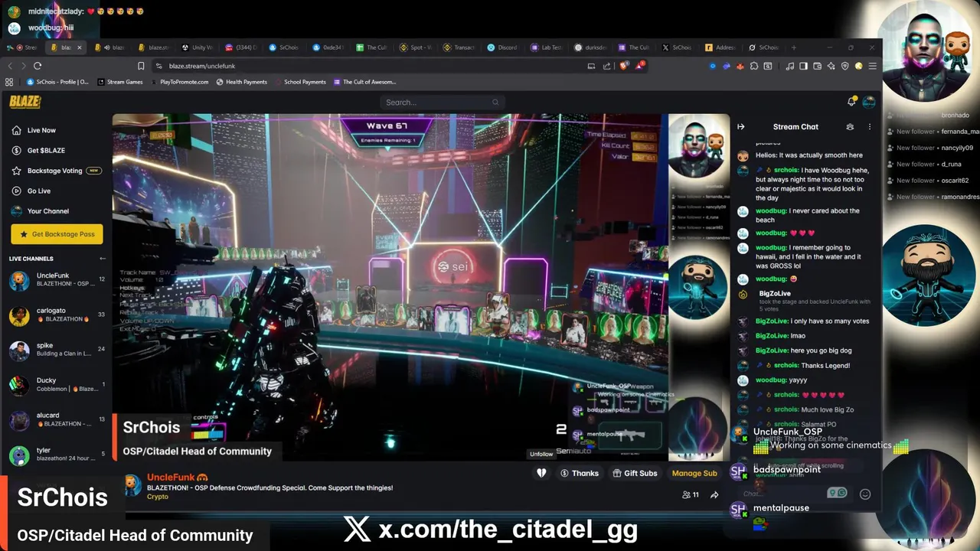Viewport: 980px width, 551px height.
Task: Open tyler live channel
Action: (x=57, y=455)
